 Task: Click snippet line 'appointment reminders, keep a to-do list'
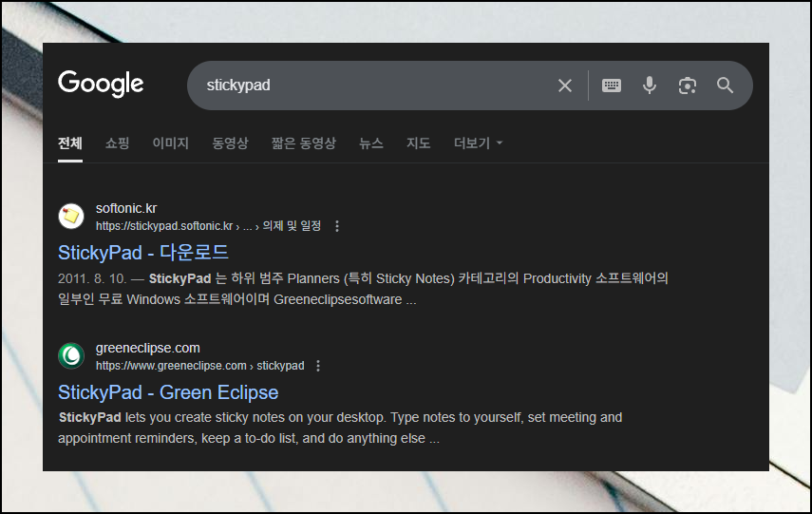(x=249, y=438)
